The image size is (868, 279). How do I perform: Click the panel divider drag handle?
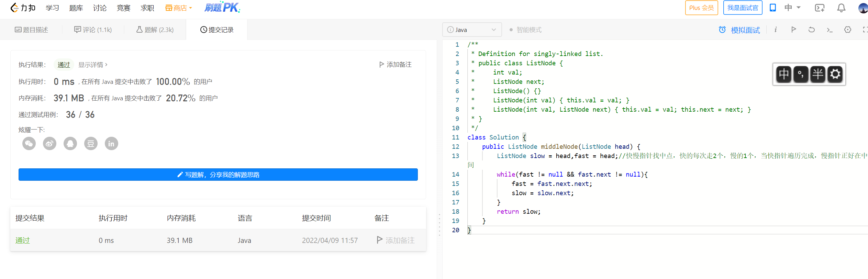click(439, 225)
